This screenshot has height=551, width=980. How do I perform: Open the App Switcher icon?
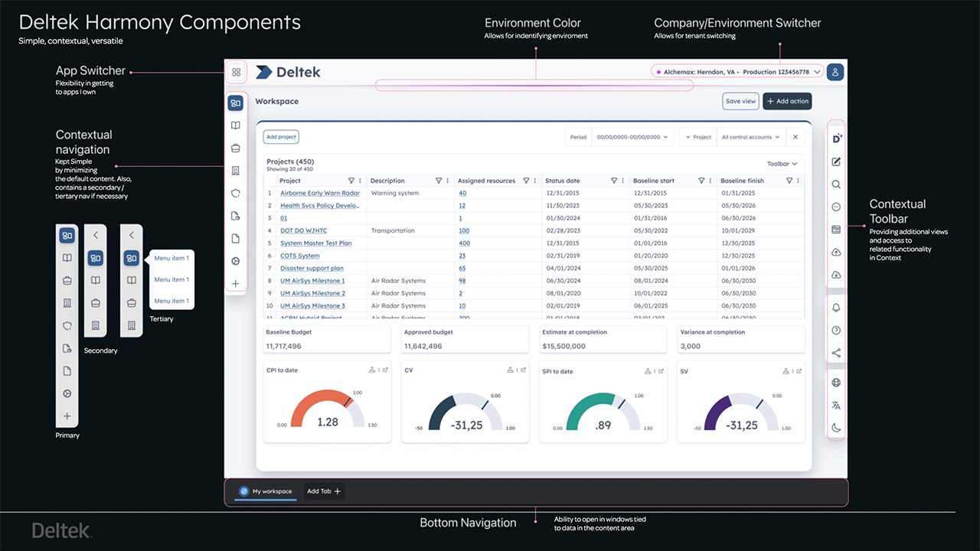click(236, 71)
